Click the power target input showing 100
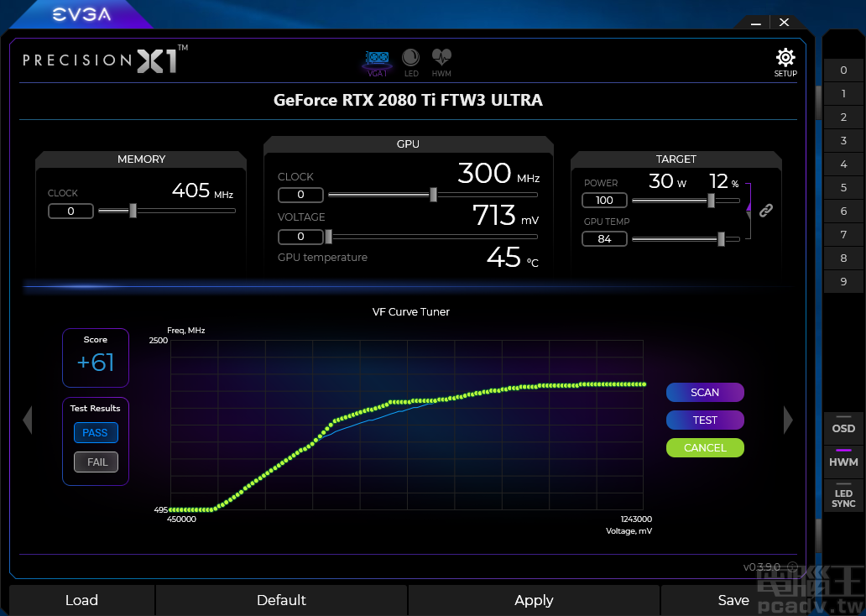 point(604,200)
